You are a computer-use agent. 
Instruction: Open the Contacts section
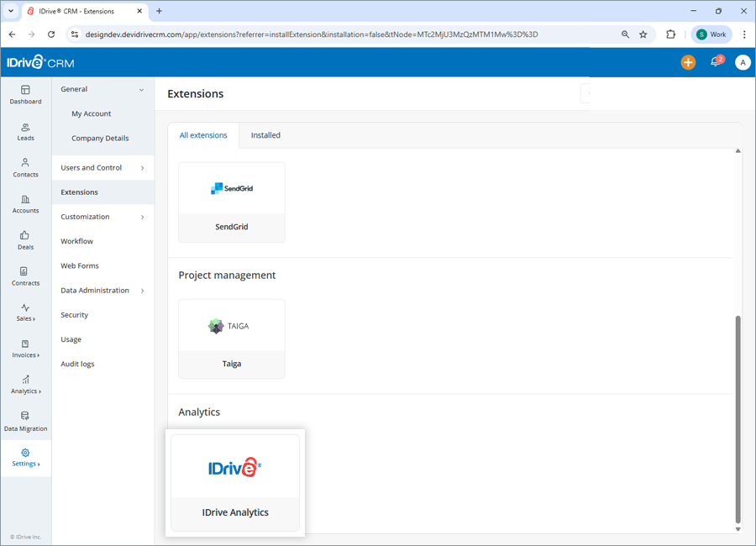click(25, 168)
